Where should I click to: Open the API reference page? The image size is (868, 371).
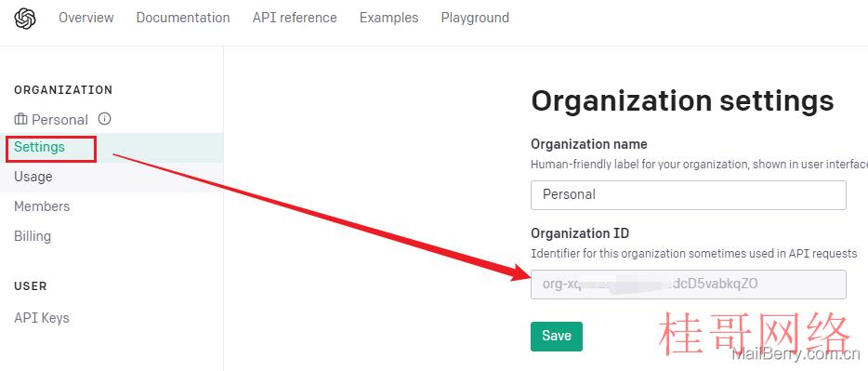tap(295, 18)
